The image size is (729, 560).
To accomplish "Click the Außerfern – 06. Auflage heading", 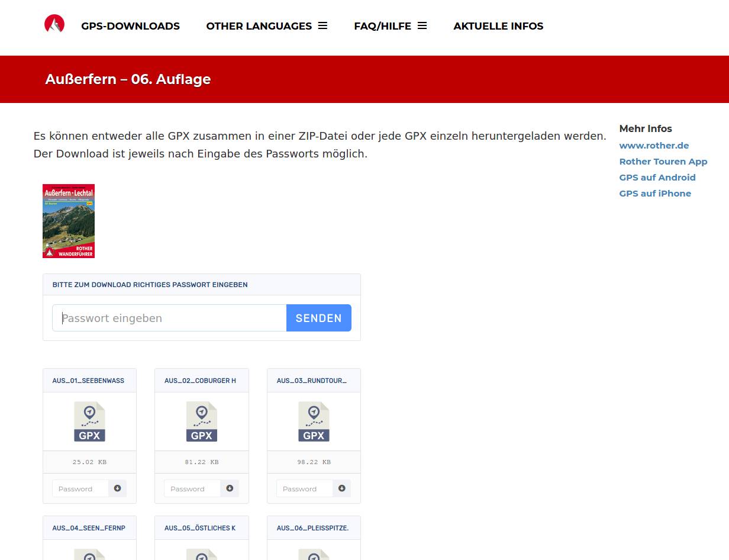I will tap(128, 79).
